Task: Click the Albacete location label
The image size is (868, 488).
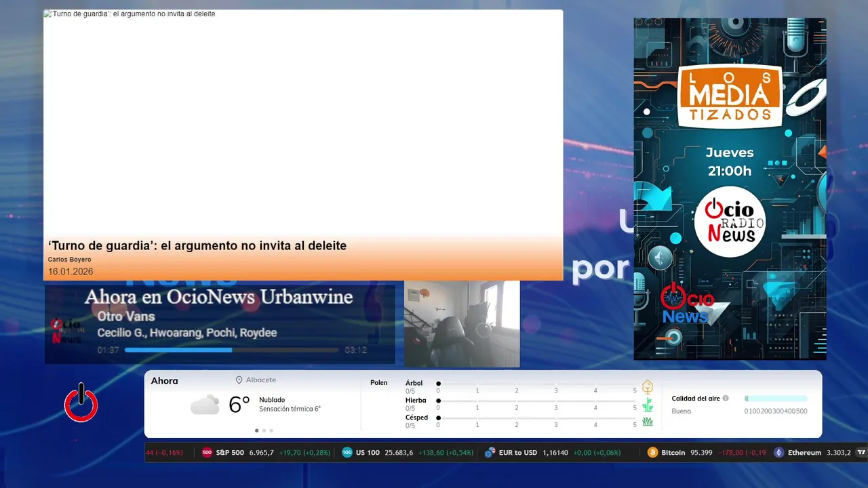Action: coord(261,380)
